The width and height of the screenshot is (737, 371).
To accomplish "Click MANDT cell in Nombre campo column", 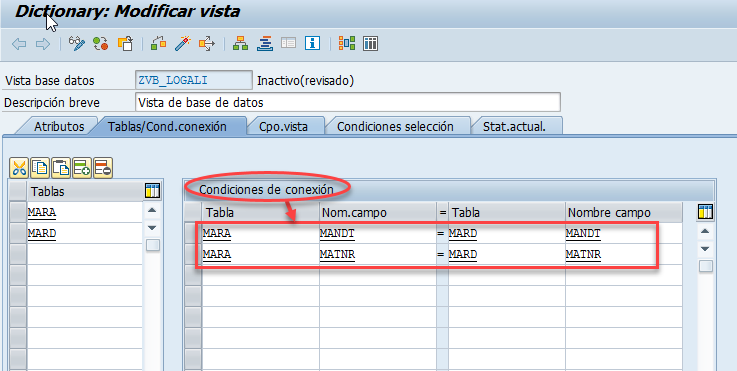I will pyautogui.click(x=623, y=233).
